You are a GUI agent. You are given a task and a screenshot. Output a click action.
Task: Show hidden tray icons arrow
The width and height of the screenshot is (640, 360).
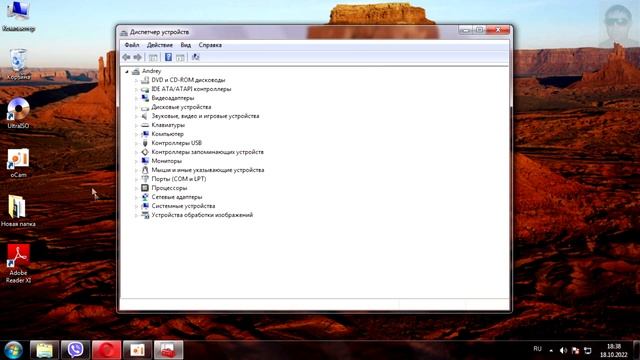[551, 351]
